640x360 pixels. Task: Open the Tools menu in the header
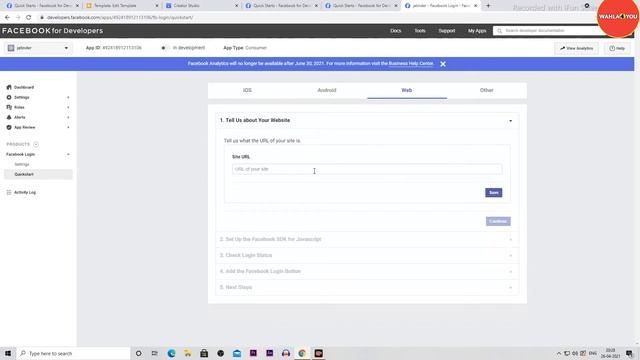(420, 31)
